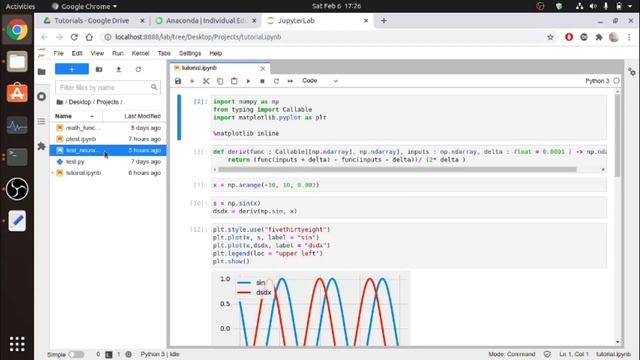The image size is (640, 360).
Task: Open the Run menu
Action: [118, 53]
